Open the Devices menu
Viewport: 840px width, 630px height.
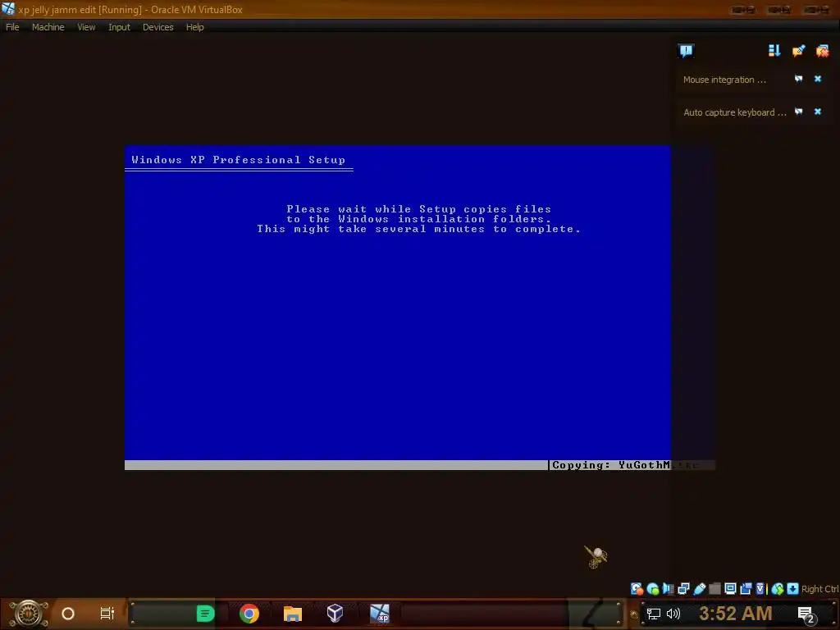[158, 27]
